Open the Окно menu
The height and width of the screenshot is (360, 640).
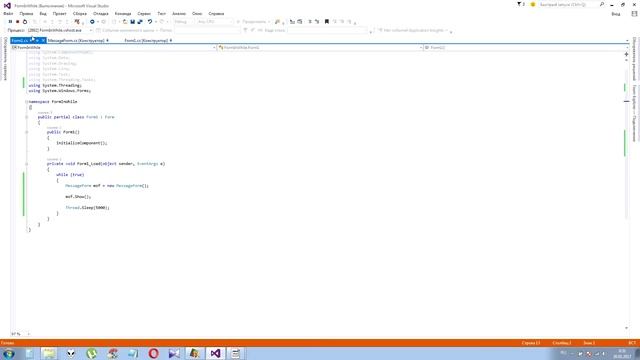click(x=197, y=13)
